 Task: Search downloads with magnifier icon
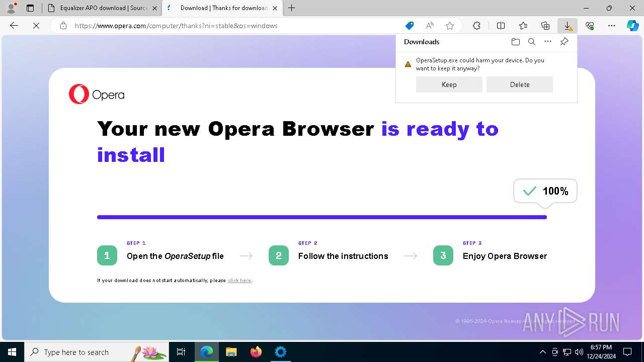point(531,42)
